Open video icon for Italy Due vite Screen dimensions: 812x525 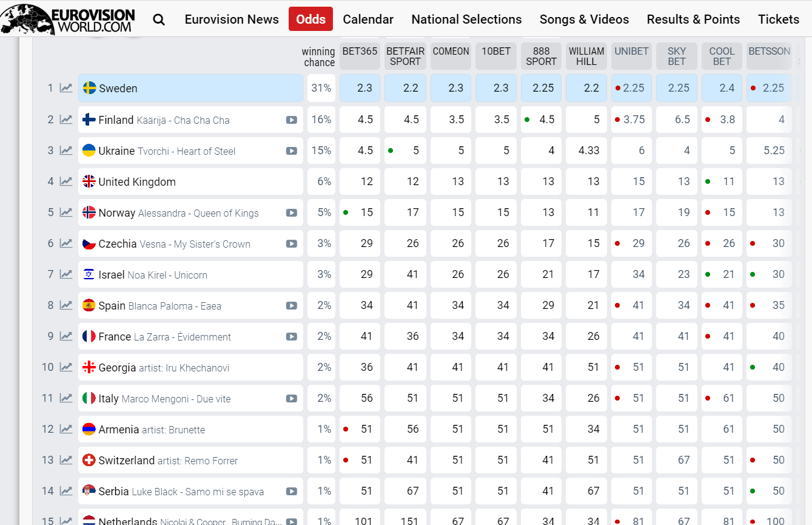pos(292,399)
